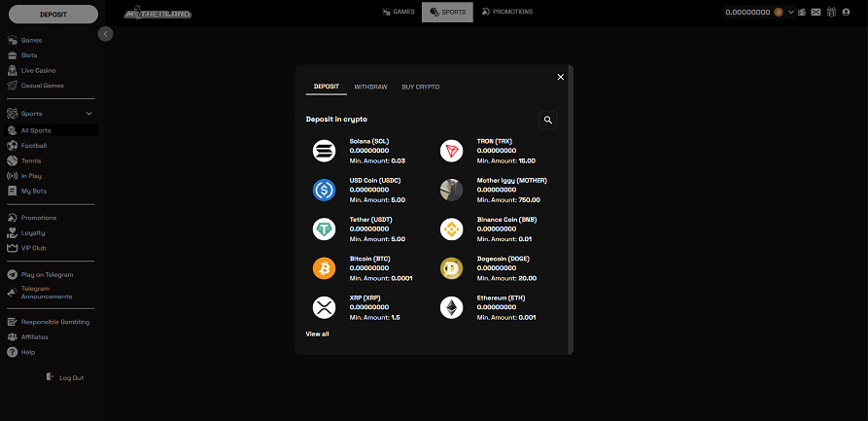Click the Dogecoin (DOGE) name text
The width and height of the screenshot is (868, 421).
[x=503, y=259]
